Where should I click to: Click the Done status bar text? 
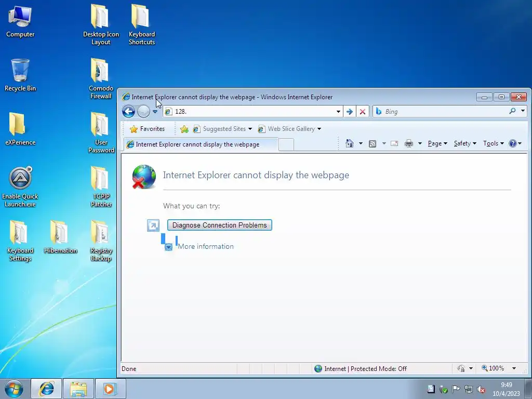tap(129, 369)
